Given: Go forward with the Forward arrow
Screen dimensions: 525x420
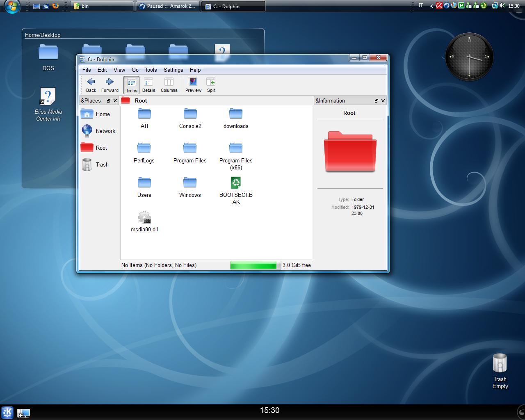Looking at the screenshot, I should coord(110,85).
